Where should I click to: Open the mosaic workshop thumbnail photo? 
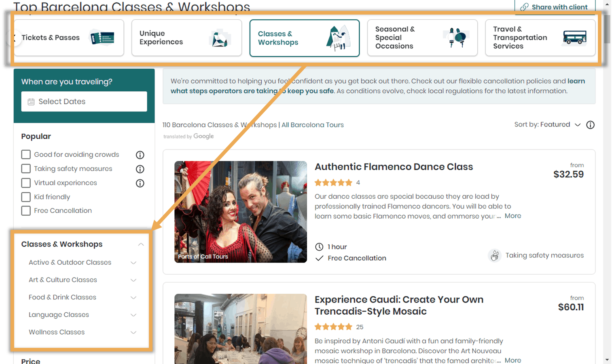click(x=241, y=329)
